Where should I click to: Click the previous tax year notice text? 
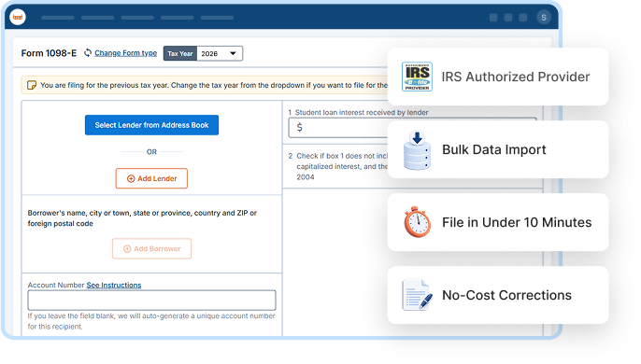[214, 85]
